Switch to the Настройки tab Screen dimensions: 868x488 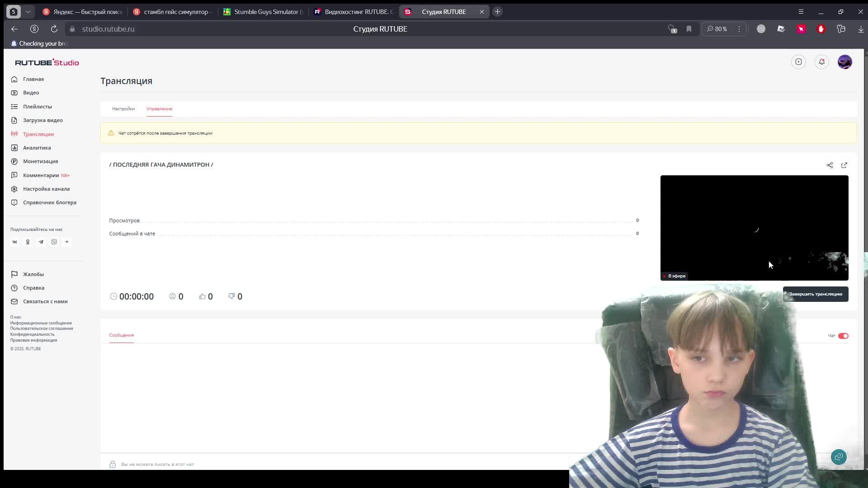123,109
